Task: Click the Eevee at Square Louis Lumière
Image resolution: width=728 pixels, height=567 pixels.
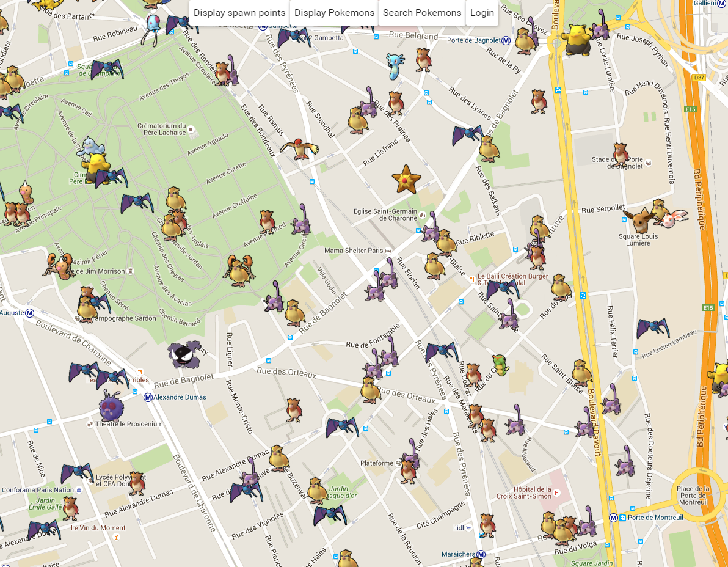Action: coord(640,220)
